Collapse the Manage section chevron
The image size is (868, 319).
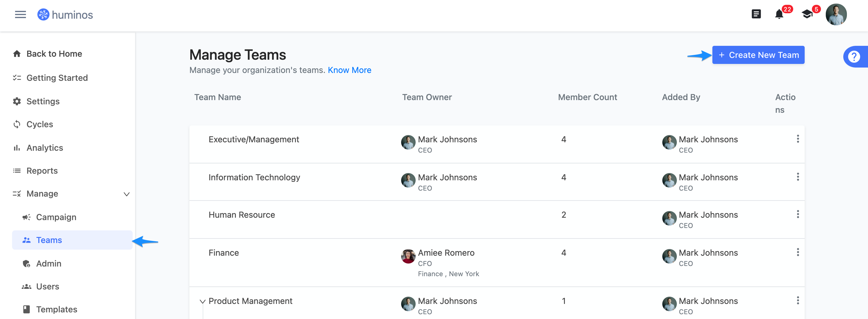point(127,194)
